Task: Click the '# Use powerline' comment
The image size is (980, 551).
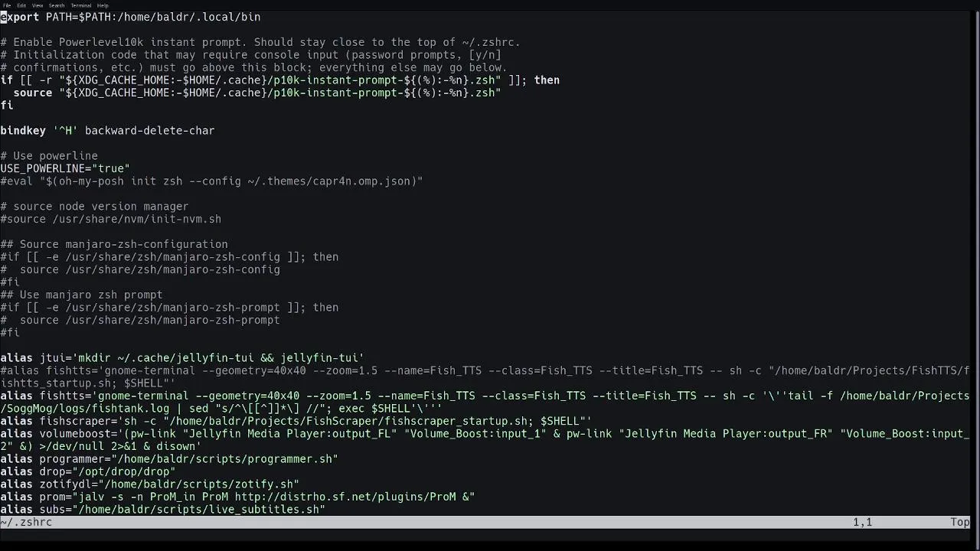Action: point(49,156)
